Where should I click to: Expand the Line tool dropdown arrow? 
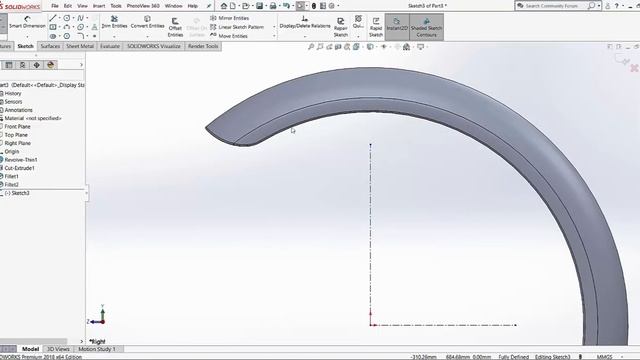(x=60, y=18)
